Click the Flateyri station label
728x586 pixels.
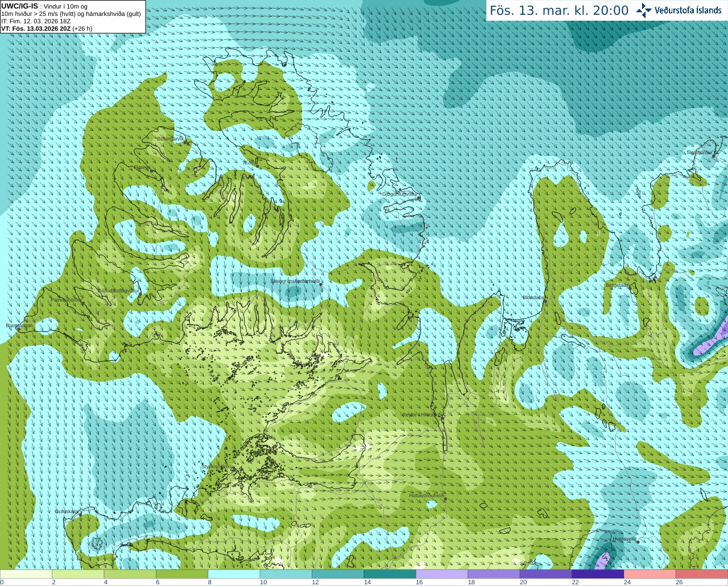click(x=142, y=168)
